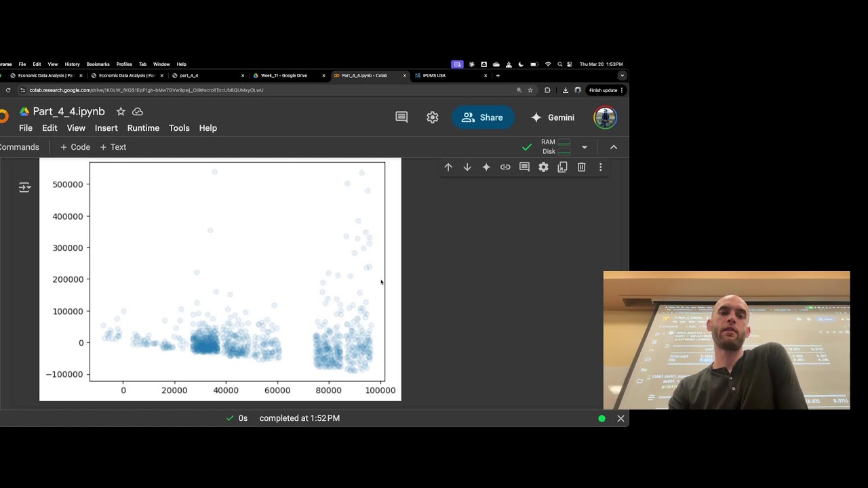Reload the page
The height and width of the screenshot is (488, 868).
tap(8, 90)
